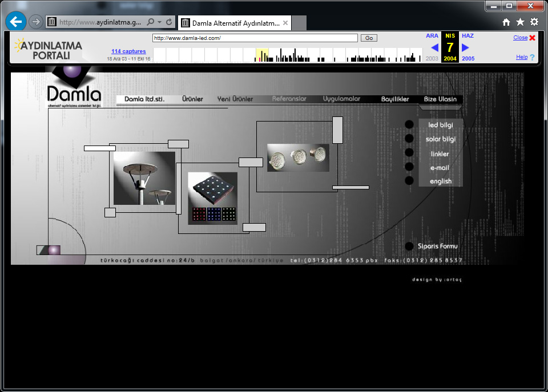Click black bullet beside led bilgi
Viewport: 548px width, 392px height.
[409, 124]
